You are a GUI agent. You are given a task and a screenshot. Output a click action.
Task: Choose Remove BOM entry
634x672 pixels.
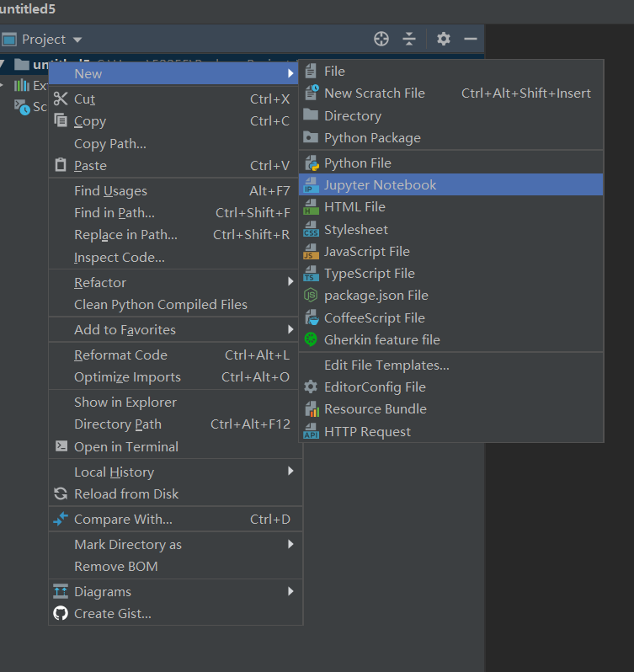pyautogui.click(x=176, y=566)
